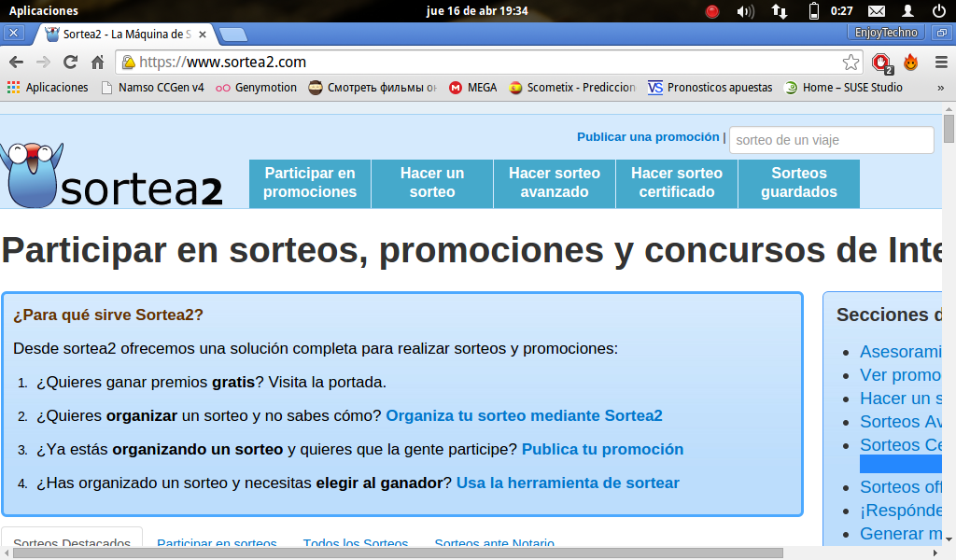Click the sorteo de un viaje search field
The image size is (956, 560).
pyautogui.click(x=831, y=139)
